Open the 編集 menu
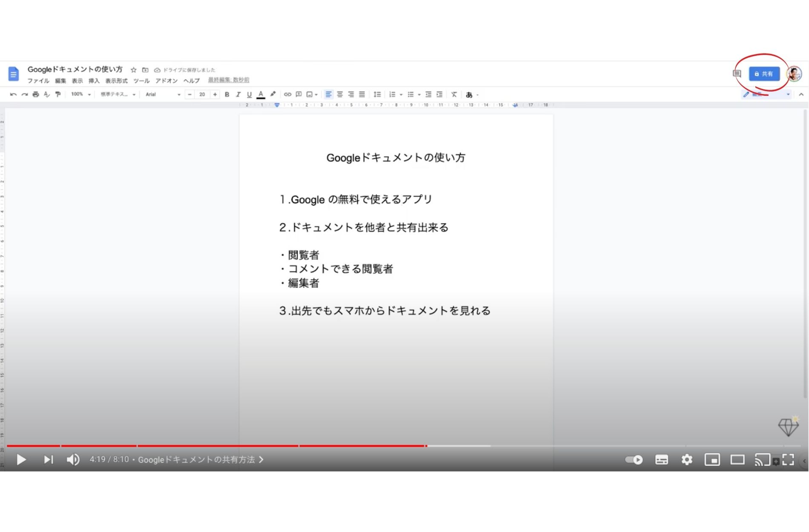This screenshot has height=532, width=809. [x=60, y=80]
